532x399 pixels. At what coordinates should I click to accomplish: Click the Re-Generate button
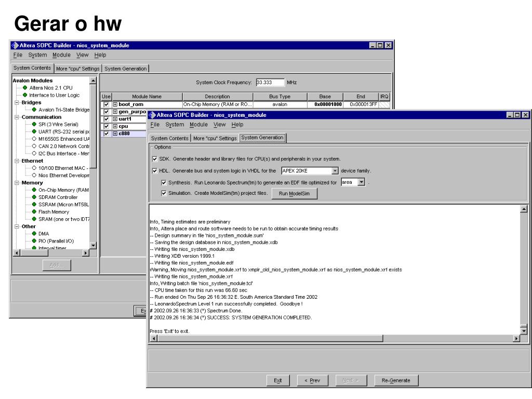pyautogui.click(x=396, y=380)
